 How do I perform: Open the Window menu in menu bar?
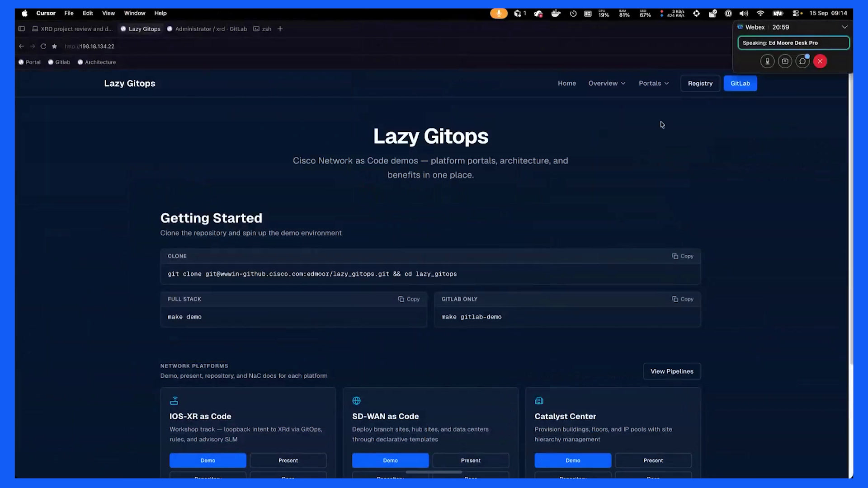pyautogui.click(x=135, y=13)
